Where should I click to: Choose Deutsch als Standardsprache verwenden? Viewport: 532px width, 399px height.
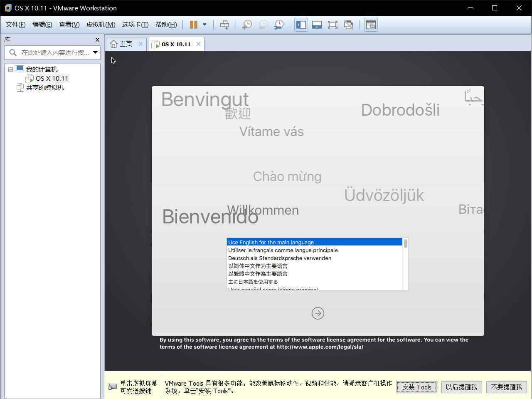(315, 258)
